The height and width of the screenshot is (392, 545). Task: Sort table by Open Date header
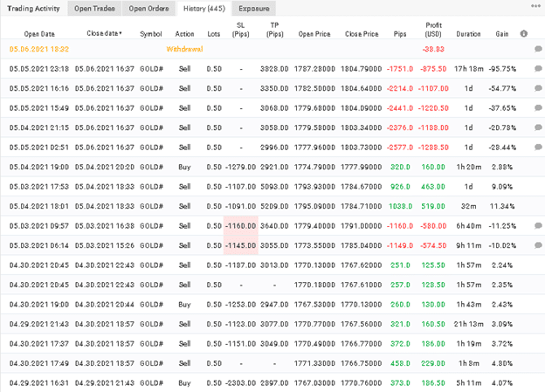(39, 34)
